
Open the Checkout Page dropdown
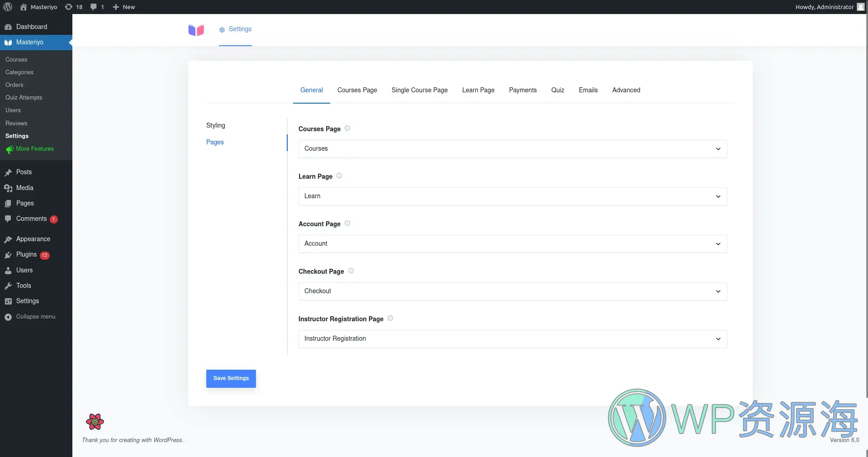click(x=512, y=291)
